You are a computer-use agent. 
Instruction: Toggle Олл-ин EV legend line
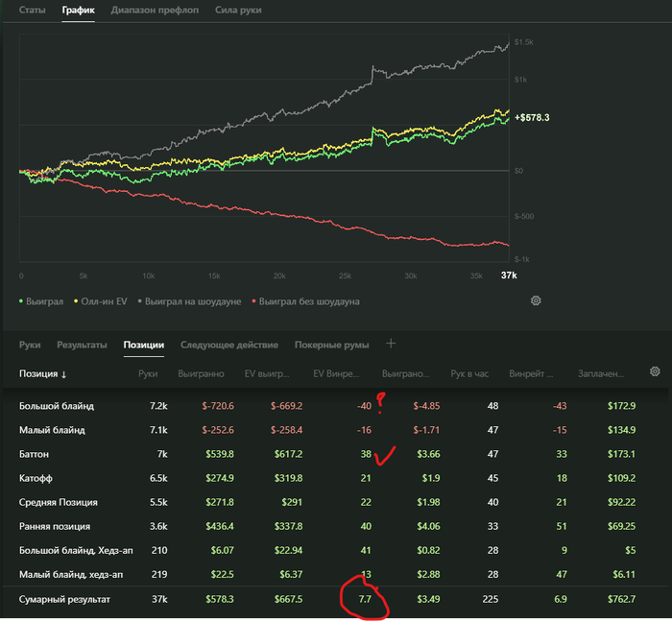pyautogui.click(x=101, y=301)
